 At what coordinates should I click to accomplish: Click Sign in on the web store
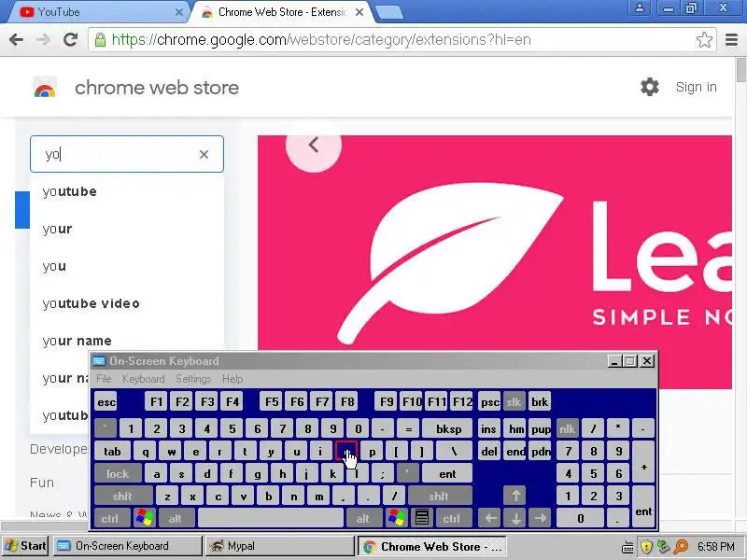[x=696, y=87]
